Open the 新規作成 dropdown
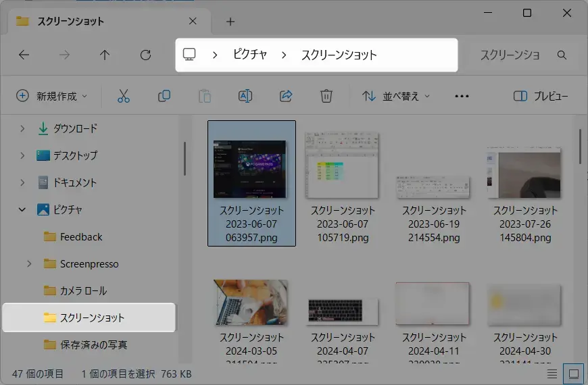The height and width of the screenshot is (385, 588). pyautogui.click(x=52, y=97)
